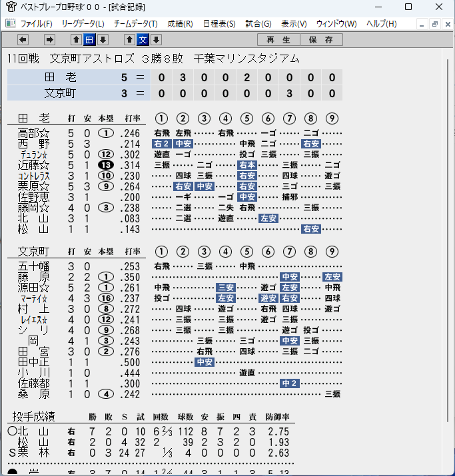Open the ファイル(F) menu
455x476 pixels.
[36, 24]
